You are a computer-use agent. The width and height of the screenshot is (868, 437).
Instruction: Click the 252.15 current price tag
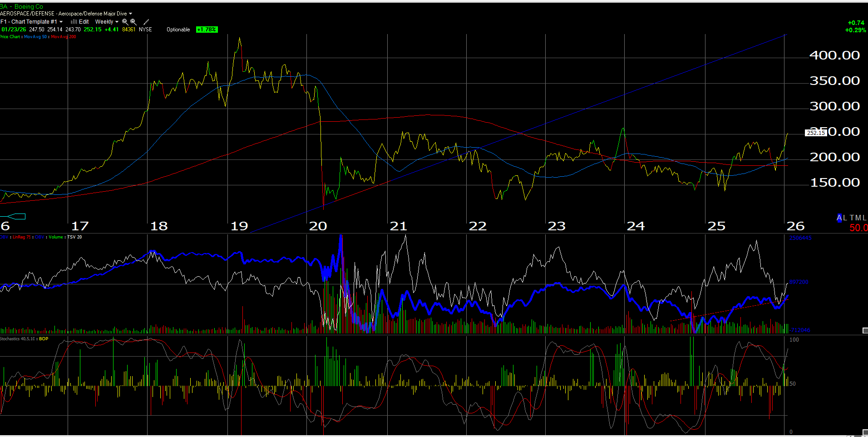[816, 133]
